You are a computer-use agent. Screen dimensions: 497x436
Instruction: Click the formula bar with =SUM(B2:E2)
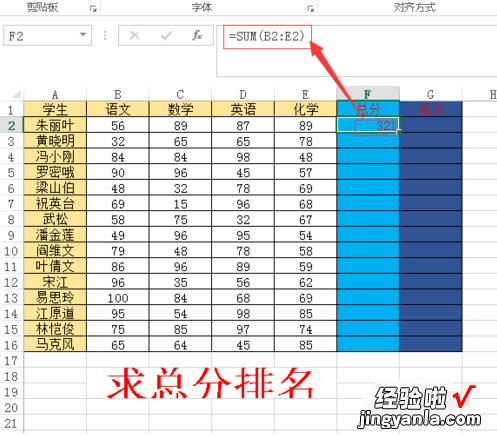(x=357, y=51)
